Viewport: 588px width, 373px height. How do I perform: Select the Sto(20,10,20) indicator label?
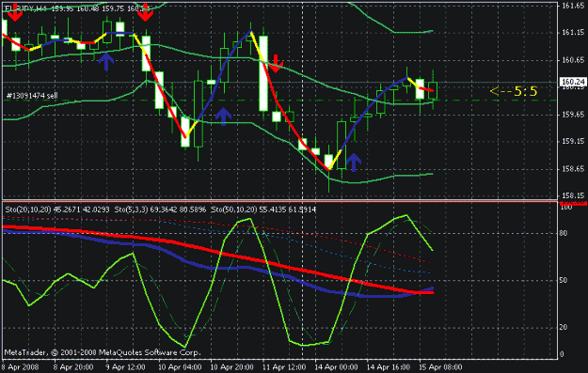(57, 210)
